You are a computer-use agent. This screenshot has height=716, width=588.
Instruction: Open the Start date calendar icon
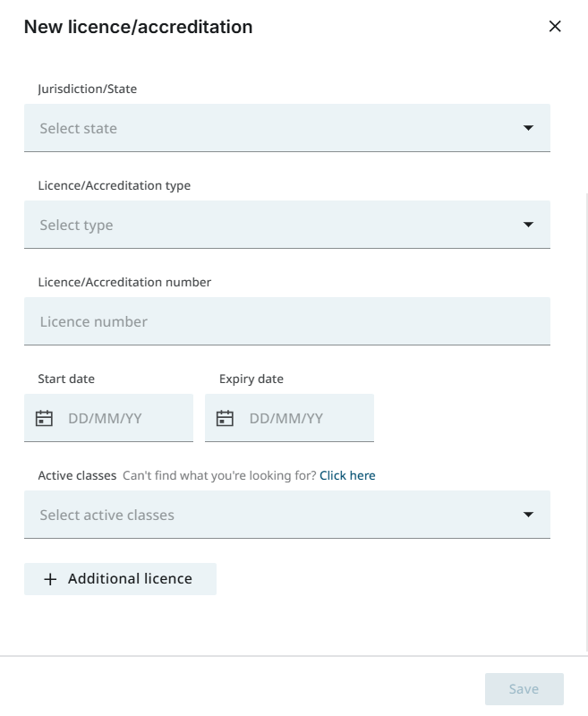coord(44,418)
